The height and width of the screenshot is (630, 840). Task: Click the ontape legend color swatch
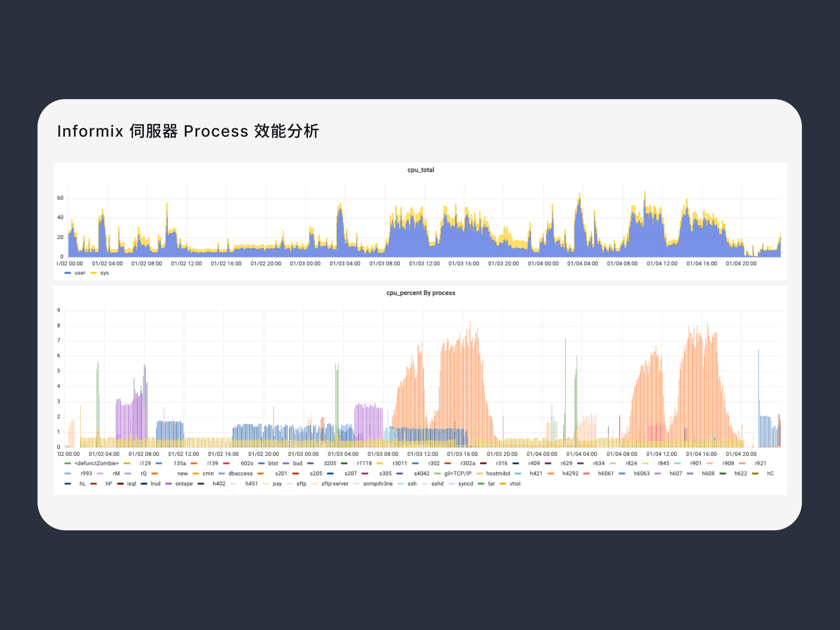pyautogui.click(x=169, y=484)
